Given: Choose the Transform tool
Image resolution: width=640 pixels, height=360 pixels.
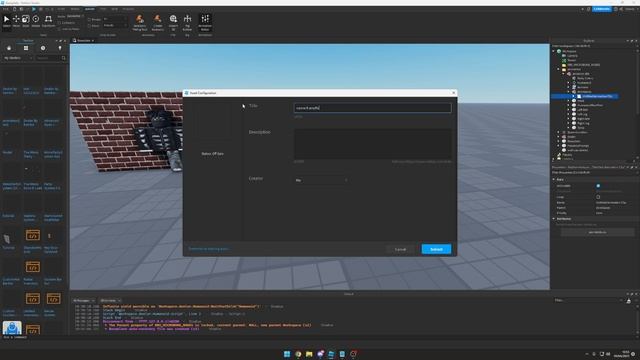Looking at the screenshot, I should click(x=48, y=21).
